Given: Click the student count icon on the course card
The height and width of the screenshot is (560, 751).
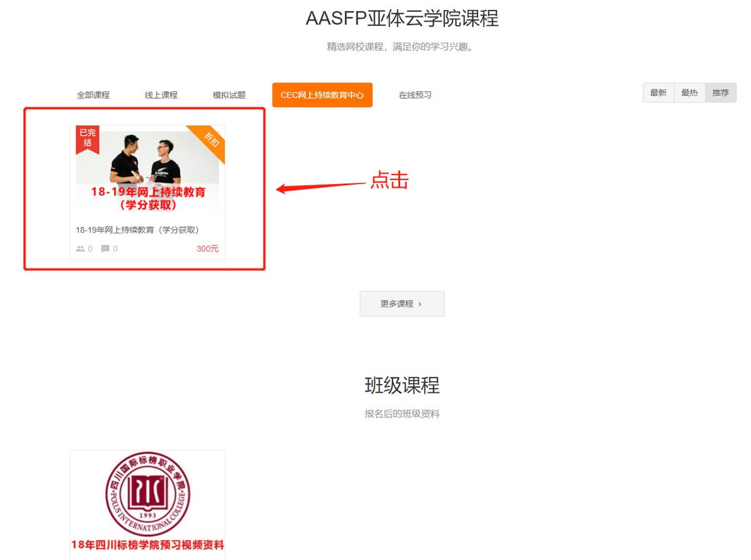Looking at the screenshot, I should (x=80, y=248).
